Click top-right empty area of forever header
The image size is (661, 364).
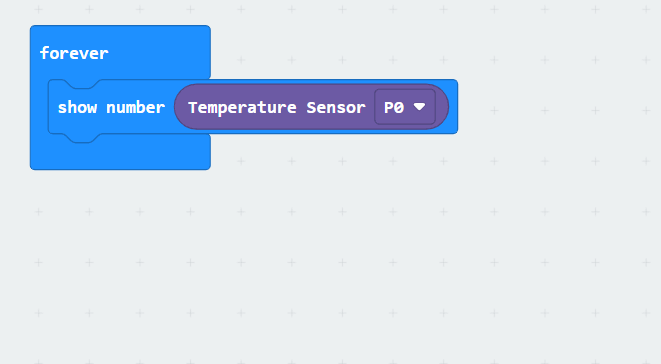pyautogui.click(x=169, y=51)
